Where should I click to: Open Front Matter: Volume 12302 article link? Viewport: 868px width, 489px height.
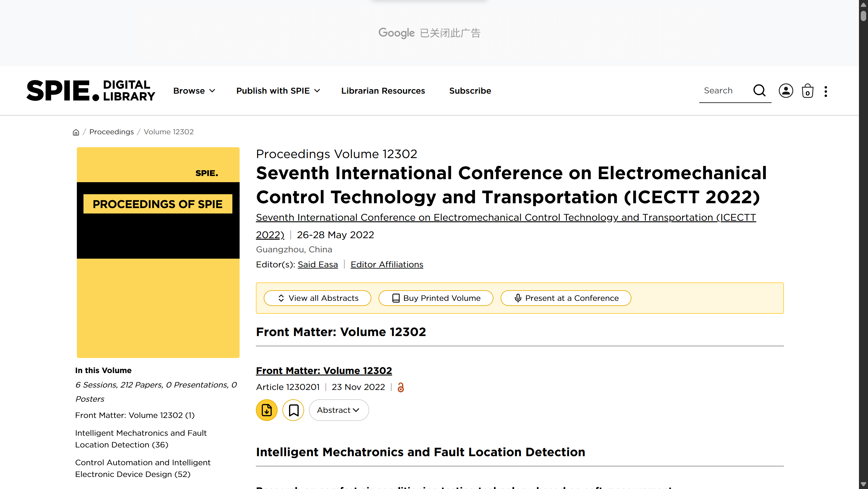pyautogui.click(x=324, y=371)
